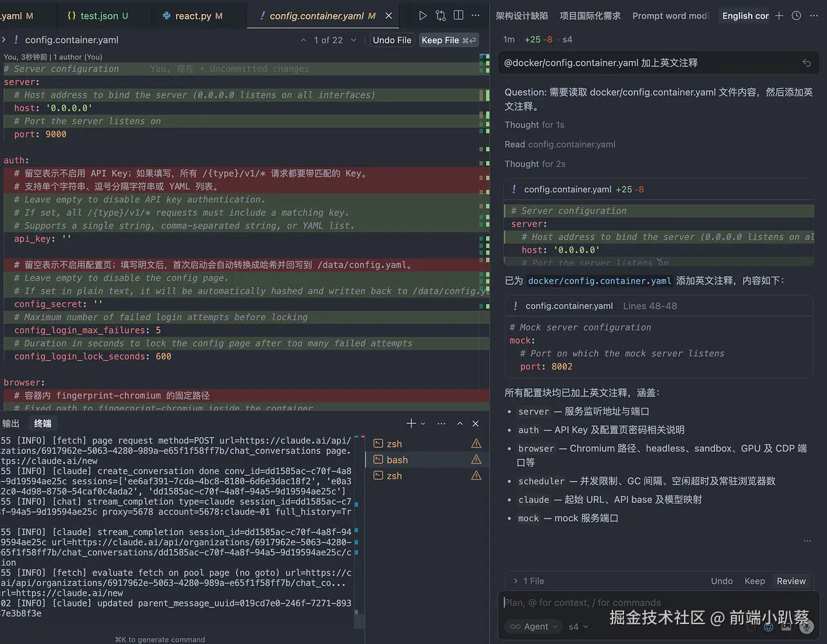Image resolution: width=827 pixels, height=644 pixels.
Task: Click the warning icon beside the first zsh terminal
Action: tap(476, 443)
